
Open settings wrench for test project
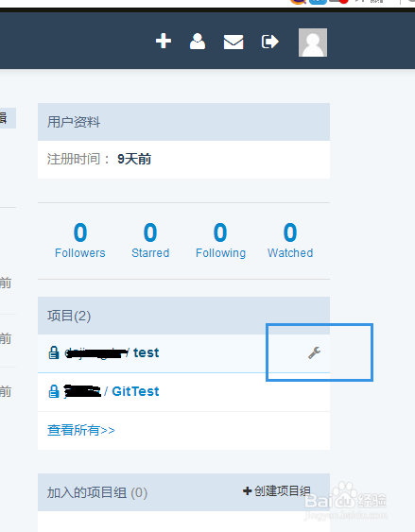coord(314,352)
